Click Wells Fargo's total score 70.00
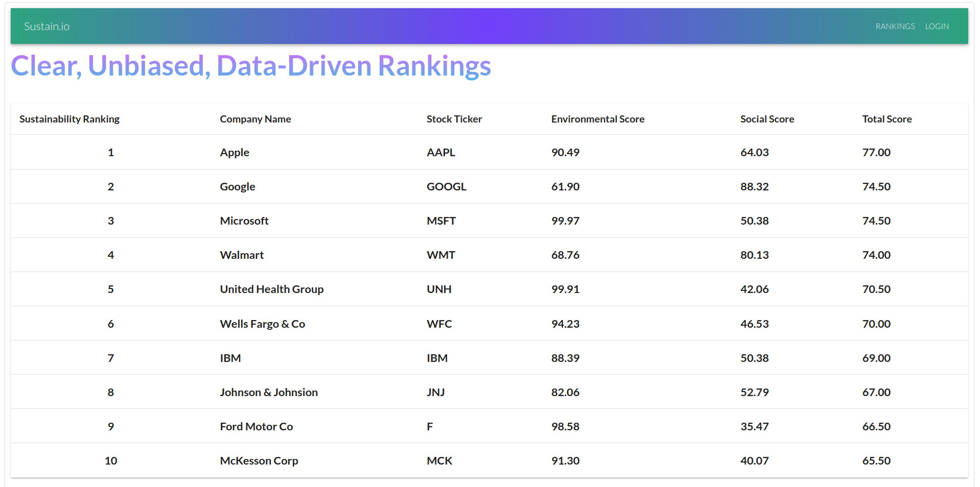Screen dimensions: 980x487 [x=876, y=324]
